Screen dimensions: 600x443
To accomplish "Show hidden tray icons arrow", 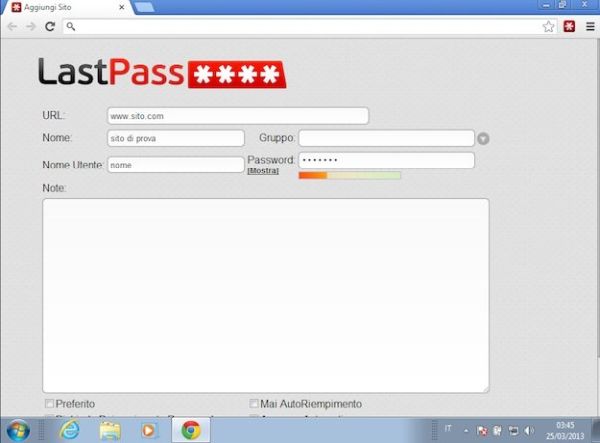I will click(x=466, y=431).
